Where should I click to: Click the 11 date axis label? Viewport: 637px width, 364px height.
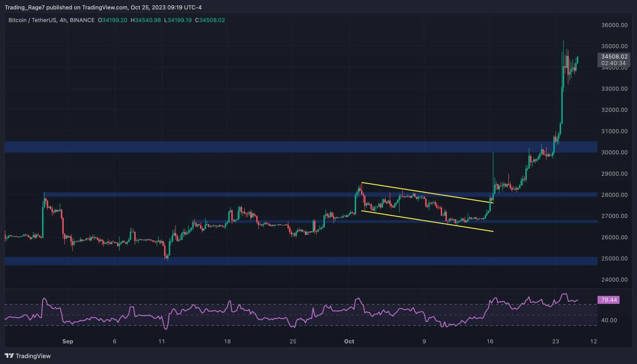pyautogui.click(x=162, y=341)
